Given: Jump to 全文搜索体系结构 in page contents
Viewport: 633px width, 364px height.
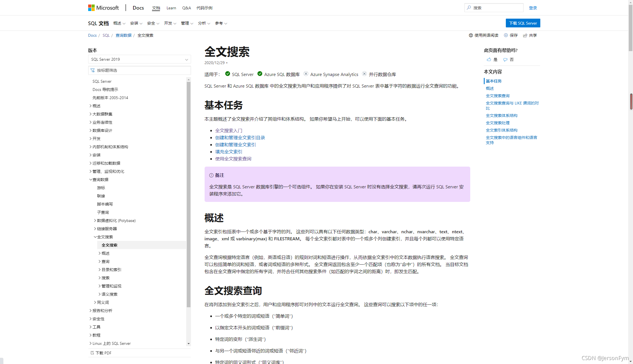Looking at the screenshot, I should coord(502,115).
